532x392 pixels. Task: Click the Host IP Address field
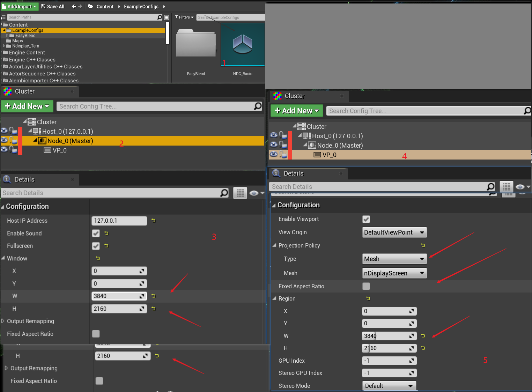(119, 221)
